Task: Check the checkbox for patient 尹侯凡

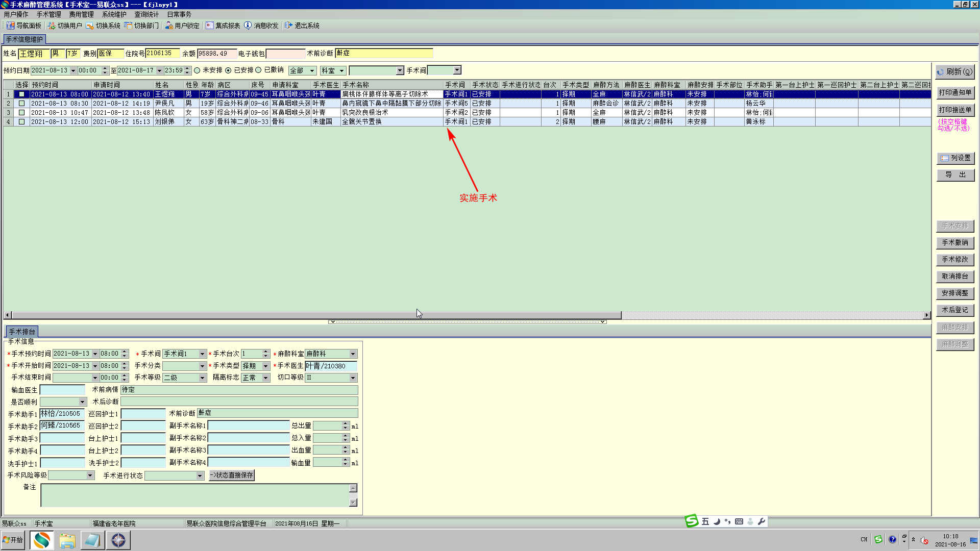Action: point(21,104)
